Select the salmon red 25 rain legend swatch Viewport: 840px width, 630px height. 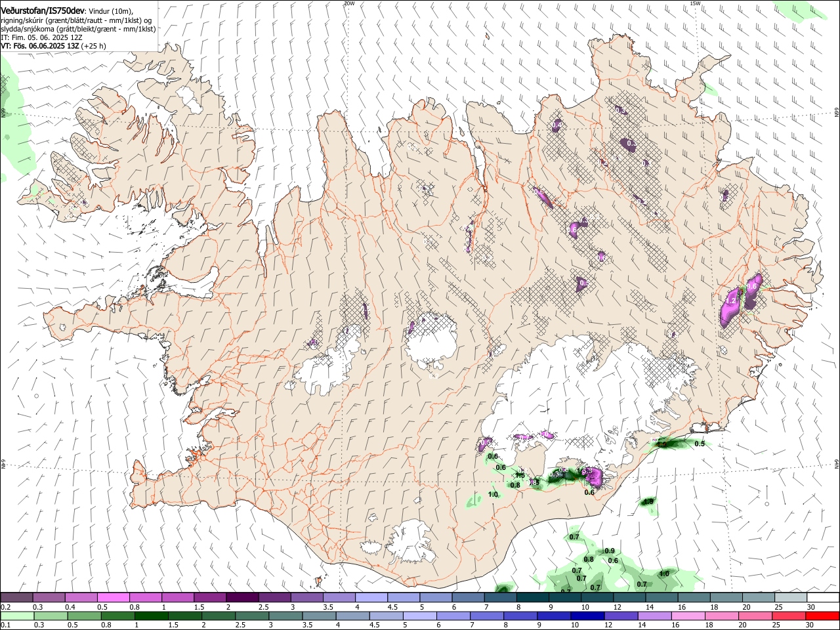coord(787,616)
